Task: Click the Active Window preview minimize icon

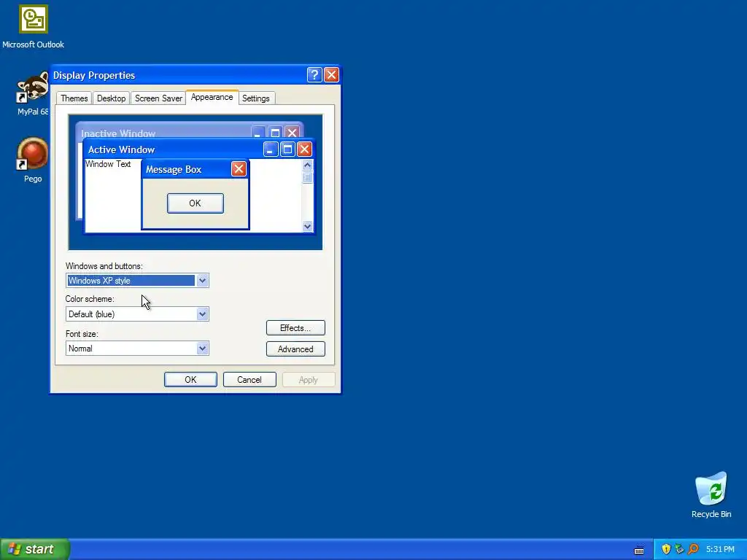Action: click(271, 149)
